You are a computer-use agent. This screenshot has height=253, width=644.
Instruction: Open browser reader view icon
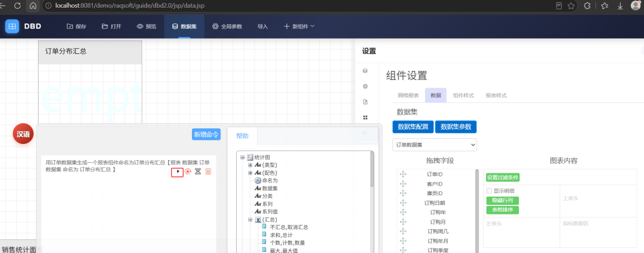point(559,6)
